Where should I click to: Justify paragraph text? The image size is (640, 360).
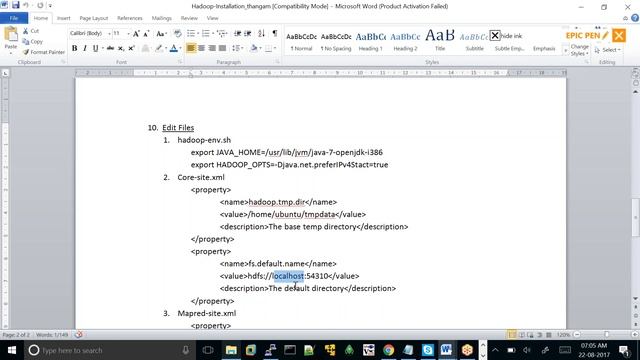[x=222, y=48]
